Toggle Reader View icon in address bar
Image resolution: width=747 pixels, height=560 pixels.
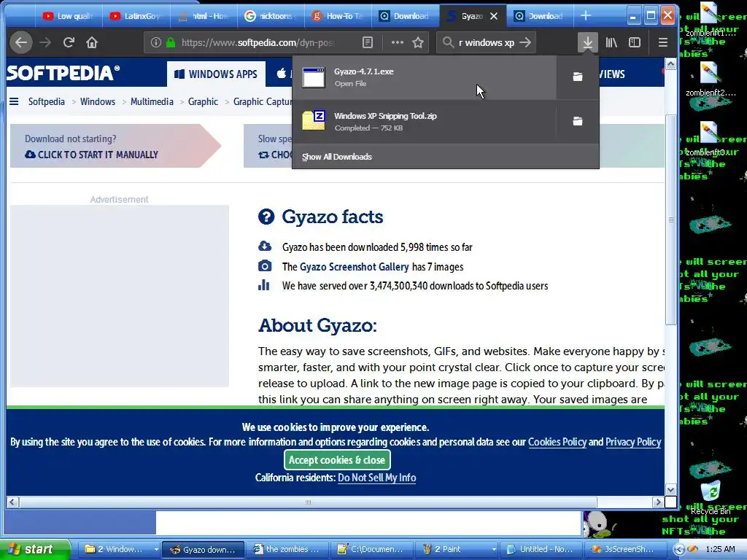(x=368, y=42)
